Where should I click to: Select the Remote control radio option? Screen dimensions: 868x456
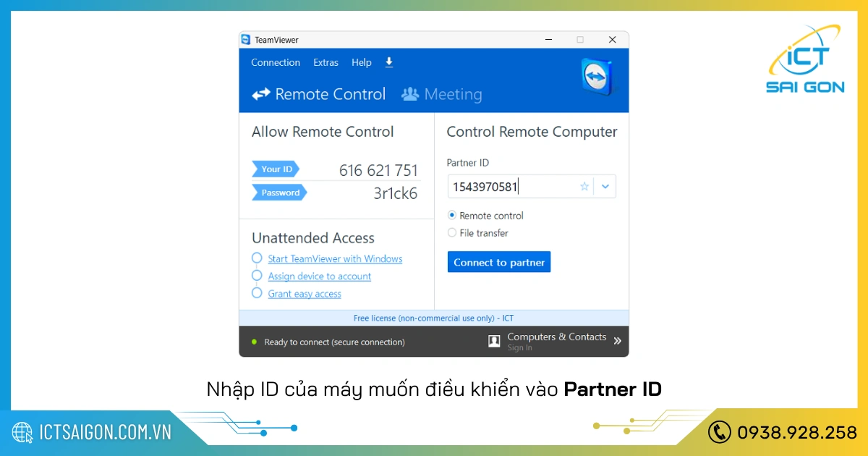click(x=452, y=216)
